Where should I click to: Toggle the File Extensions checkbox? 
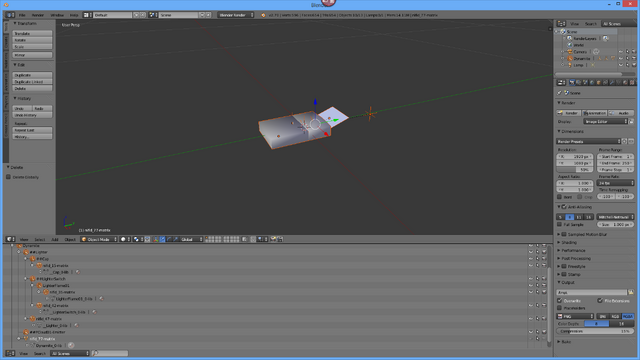tap(600, 301)
